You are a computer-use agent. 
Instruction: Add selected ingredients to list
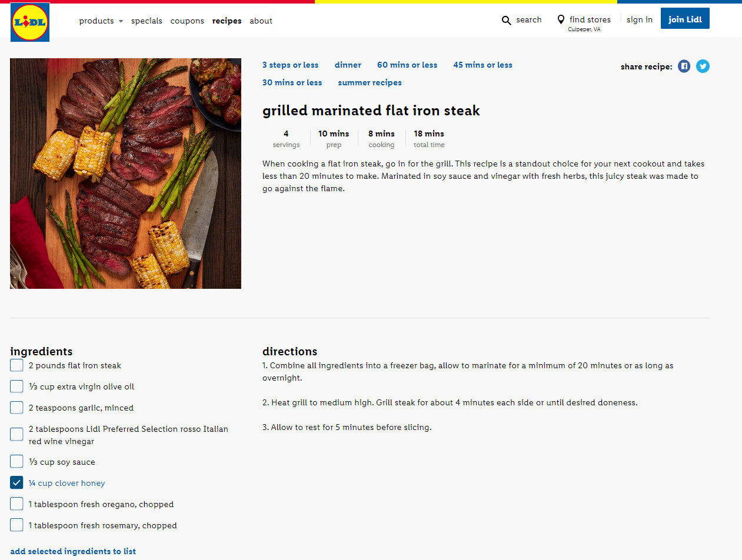click(x=73, y=551)
